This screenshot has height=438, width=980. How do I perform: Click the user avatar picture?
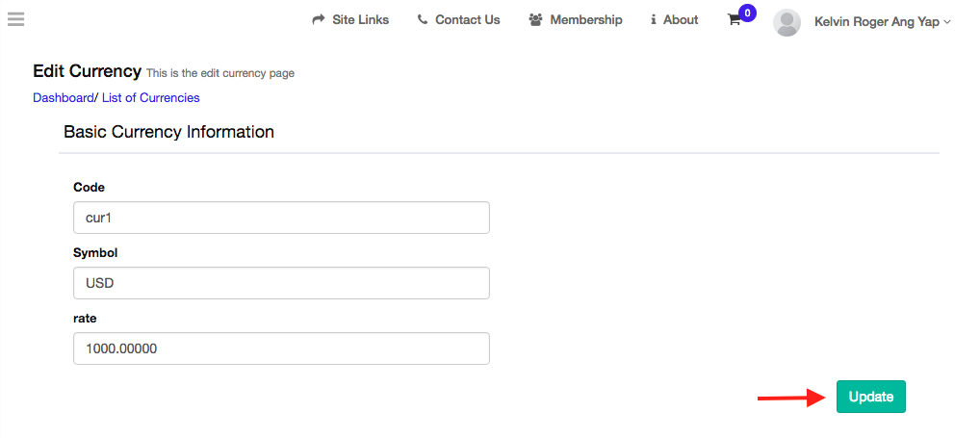click(787, 22)
